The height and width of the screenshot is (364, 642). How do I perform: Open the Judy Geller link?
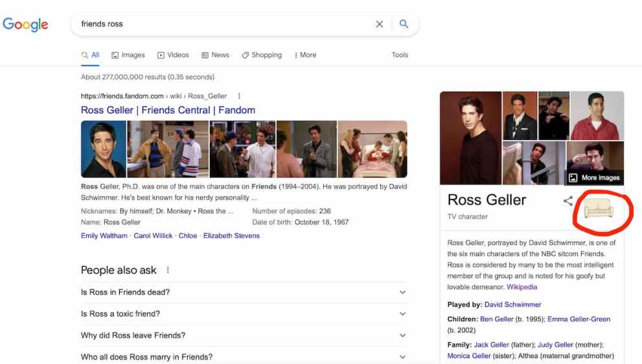(x=555, y=345)
